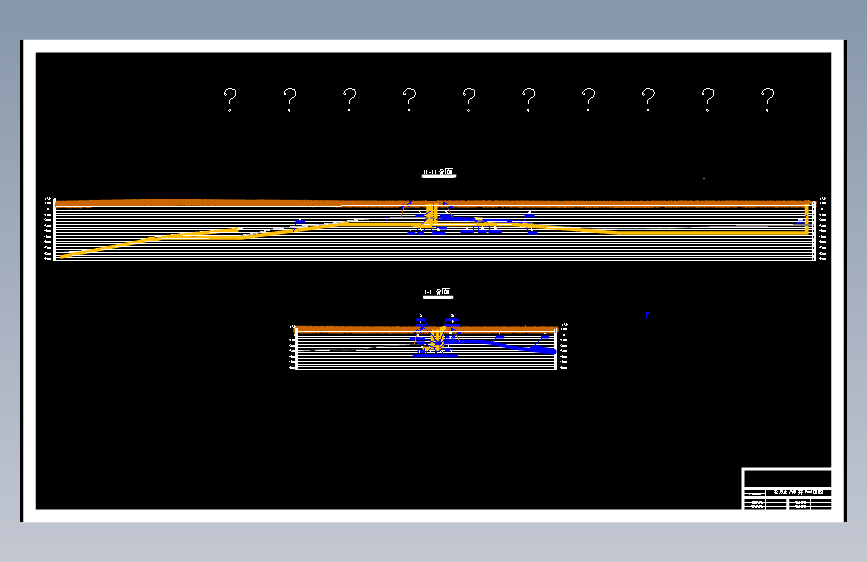Screen dimensions: 867x562
Task: Click the left elevation scale of I-I section
Action: 293,346
